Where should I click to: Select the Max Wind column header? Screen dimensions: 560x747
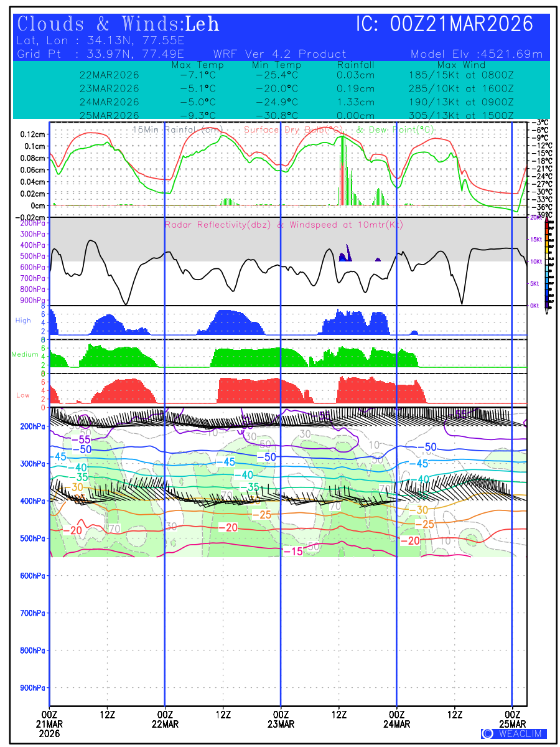(461, 65)
